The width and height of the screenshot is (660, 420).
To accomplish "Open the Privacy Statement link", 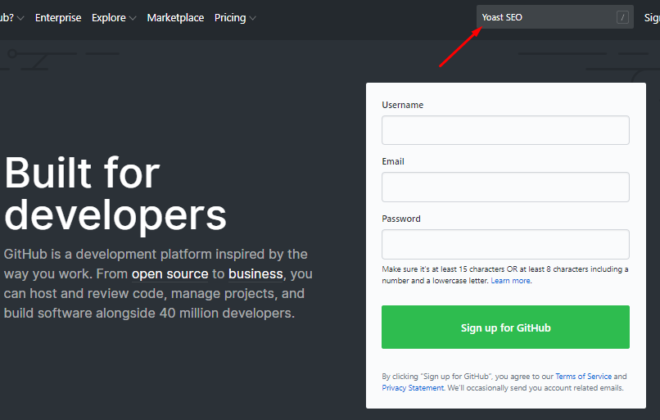I will [x=412, y=388].
